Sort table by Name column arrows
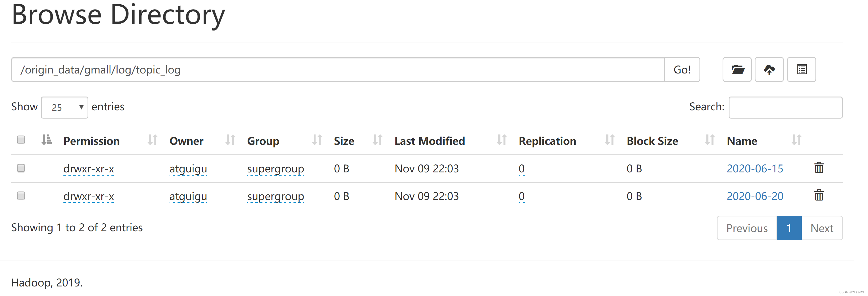 tap(796, 140)
